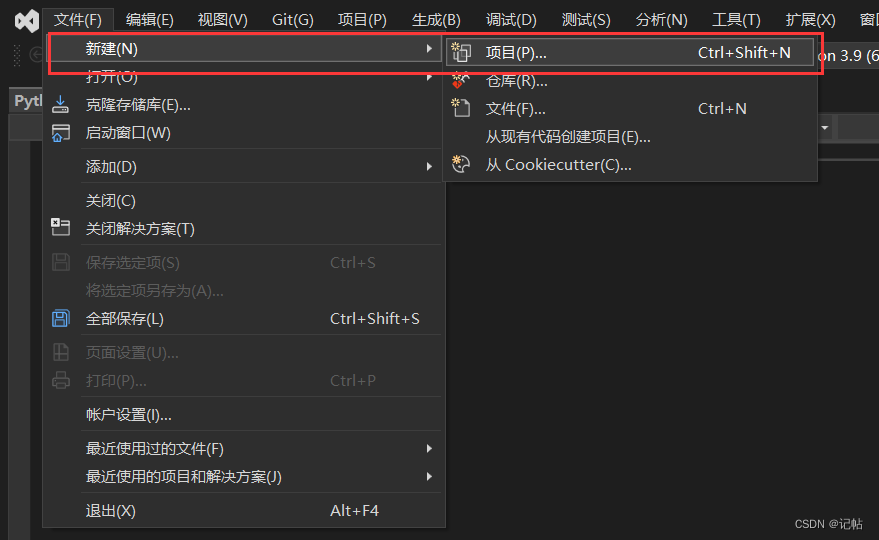
Task: Expand the 打开(O) submenu arrow
Action: click(x=429, y=76)
